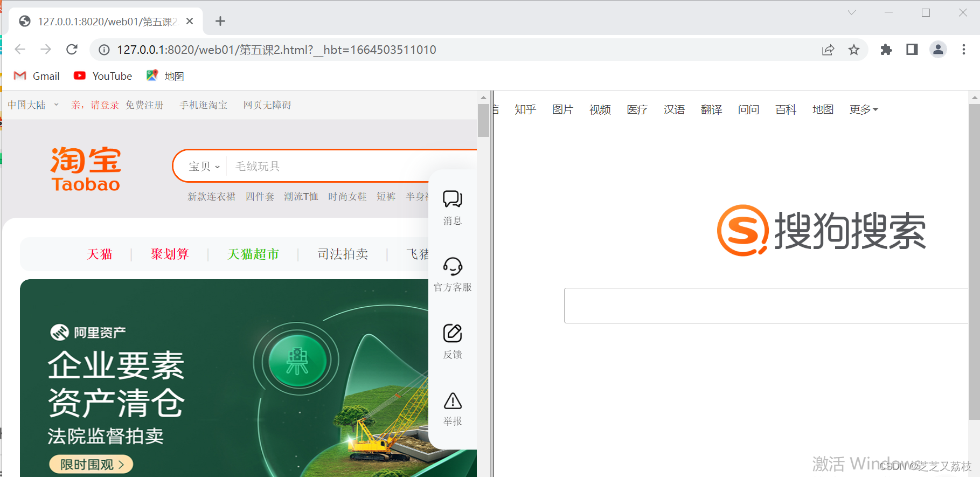The height and width of the screenshot is (477, 980).
Task: Open 手机逛淘宝 link
Action: [204, 105]
